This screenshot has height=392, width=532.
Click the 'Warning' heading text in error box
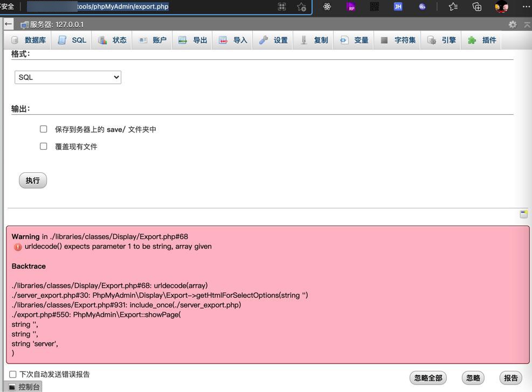click(25, 236)
